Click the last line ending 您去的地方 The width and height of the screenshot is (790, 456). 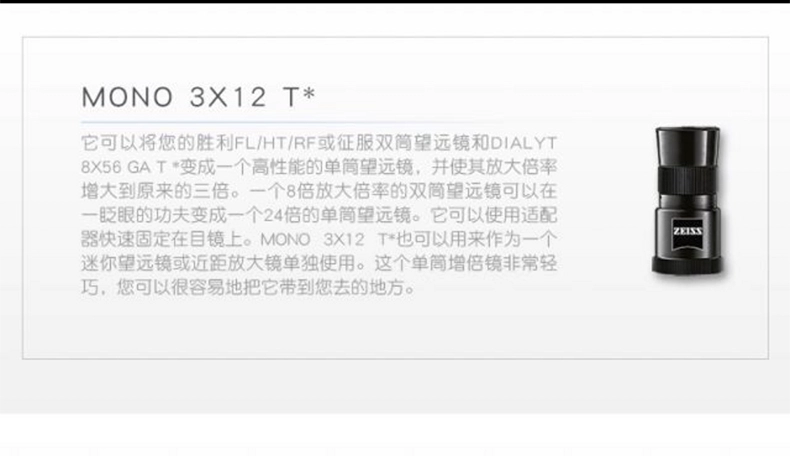pyautogui.click(x=249, y=287)
